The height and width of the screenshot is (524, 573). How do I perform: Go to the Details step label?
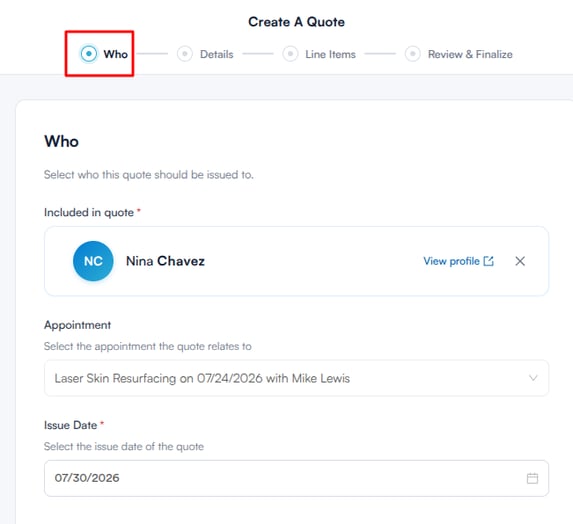pos(216,54)
